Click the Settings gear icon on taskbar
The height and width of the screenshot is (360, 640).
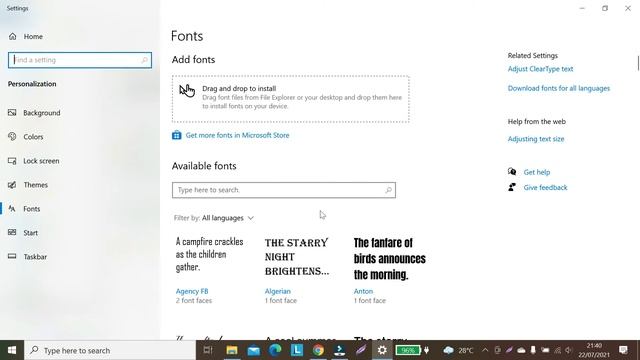pyautogui.click(x=382, y=350)
